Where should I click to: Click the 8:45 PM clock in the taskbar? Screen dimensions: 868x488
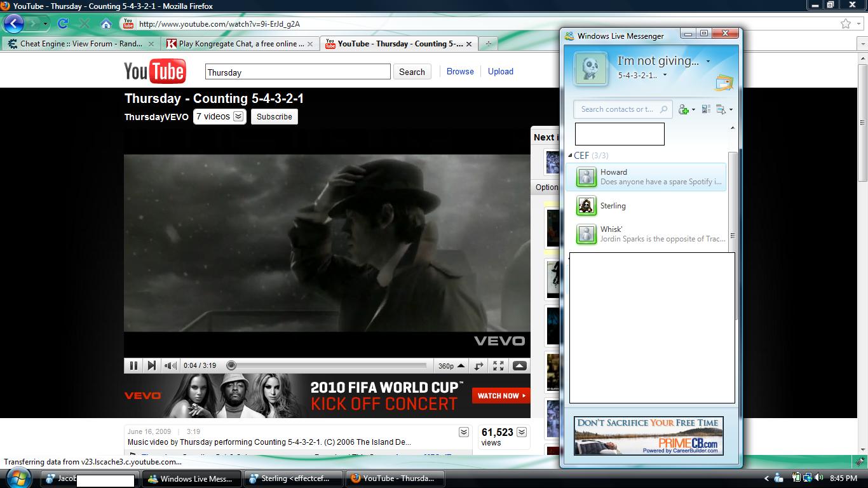tap(843, 478)
